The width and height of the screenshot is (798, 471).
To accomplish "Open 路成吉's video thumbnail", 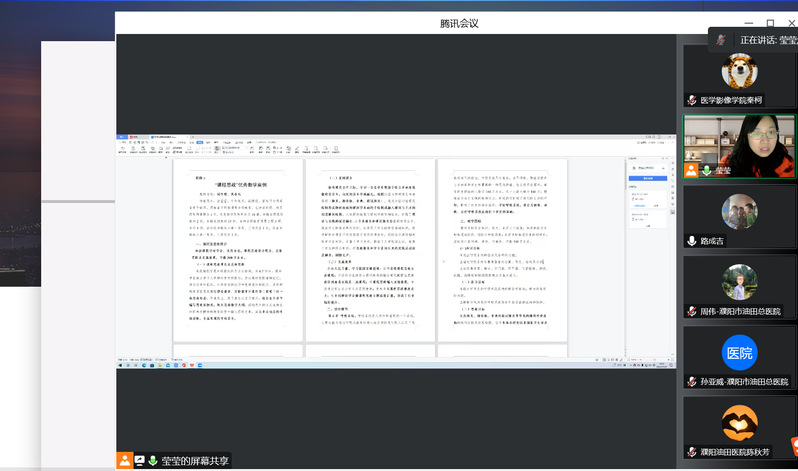I will (x=740, y=211).
